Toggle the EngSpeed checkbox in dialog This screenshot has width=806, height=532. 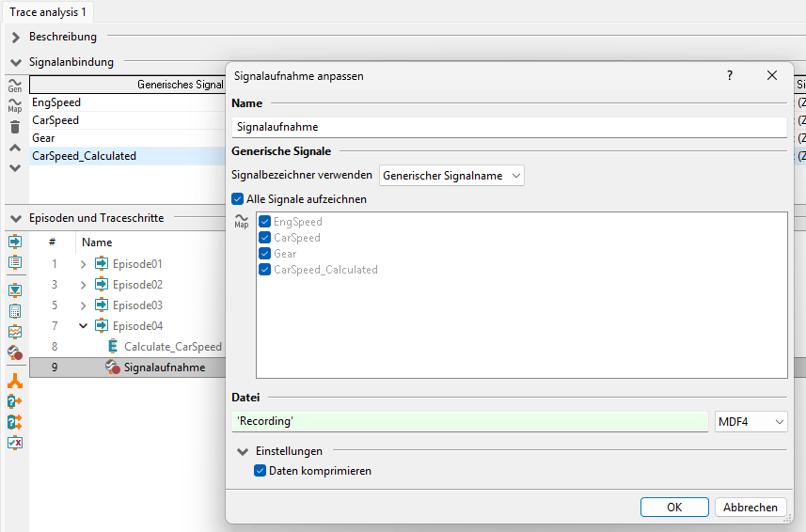264,221
